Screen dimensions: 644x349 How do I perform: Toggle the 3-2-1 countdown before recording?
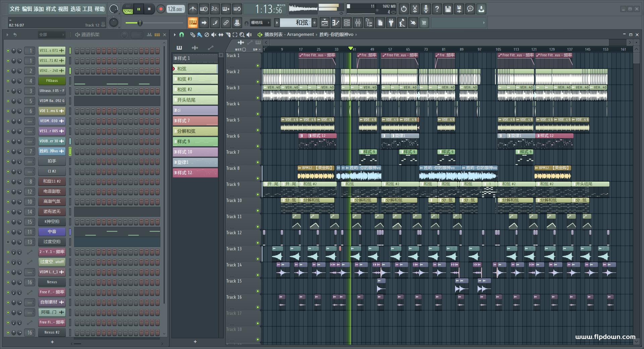pyautogui.click(x=215, y=9)
